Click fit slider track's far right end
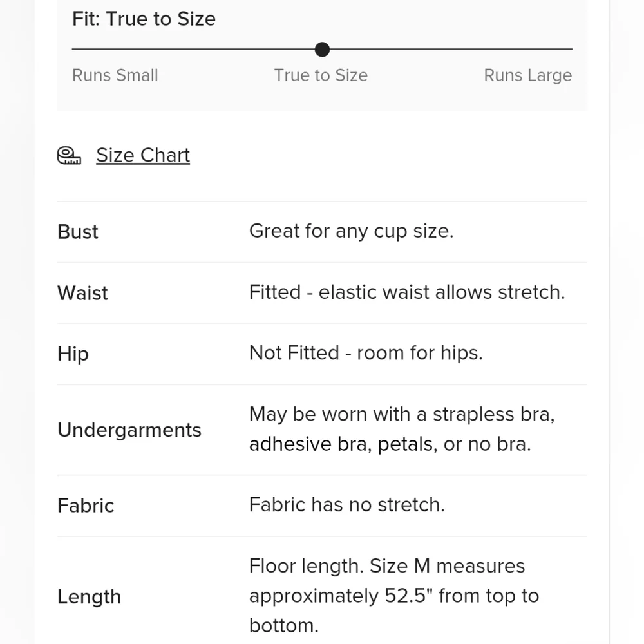The height and width of the screenshot is (644, 644). tap(571, 49)
